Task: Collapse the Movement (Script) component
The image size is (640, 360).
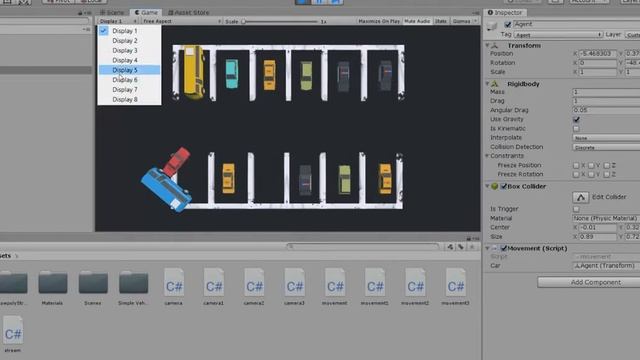Action: point(487,248)
